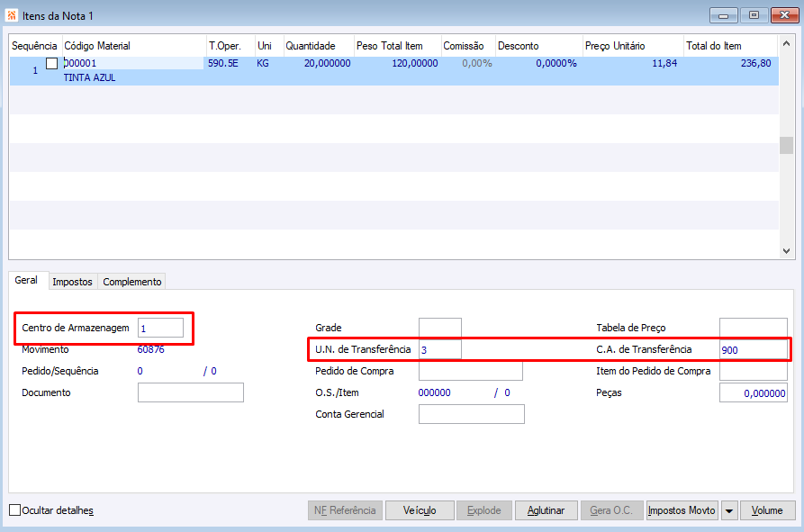Click the TINTA AZUL description text
The image size is (804, 532).
(89, 78)
